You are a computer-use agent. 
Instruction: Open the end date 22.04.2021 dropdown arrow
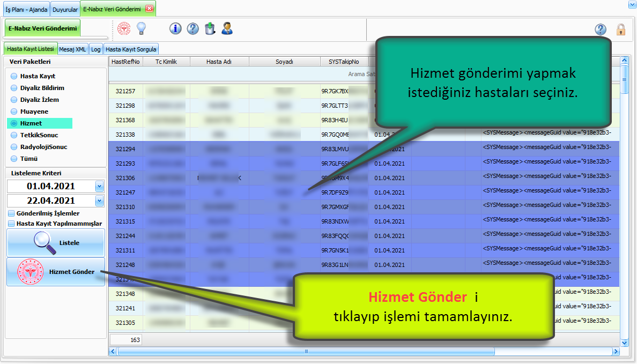coord(100,200)
